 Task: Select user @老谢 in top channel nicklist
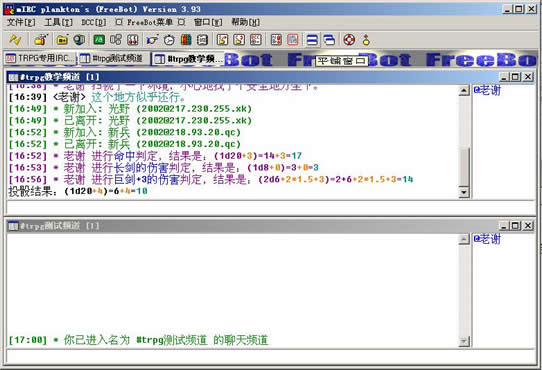click(487, 91)
